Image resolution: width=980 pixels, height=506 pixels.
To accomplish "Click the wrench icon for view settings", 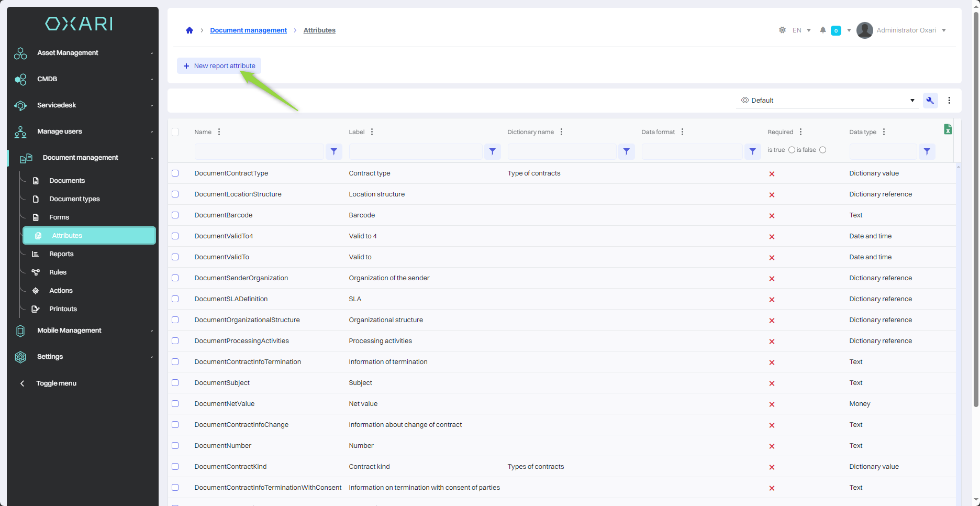I will tap(930, 101).
